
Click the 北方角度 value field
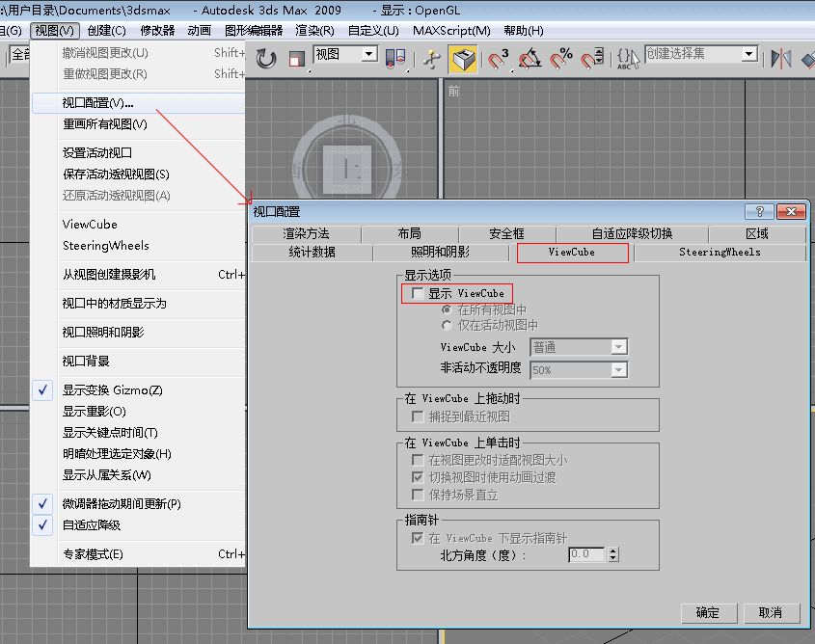(587, 554)
